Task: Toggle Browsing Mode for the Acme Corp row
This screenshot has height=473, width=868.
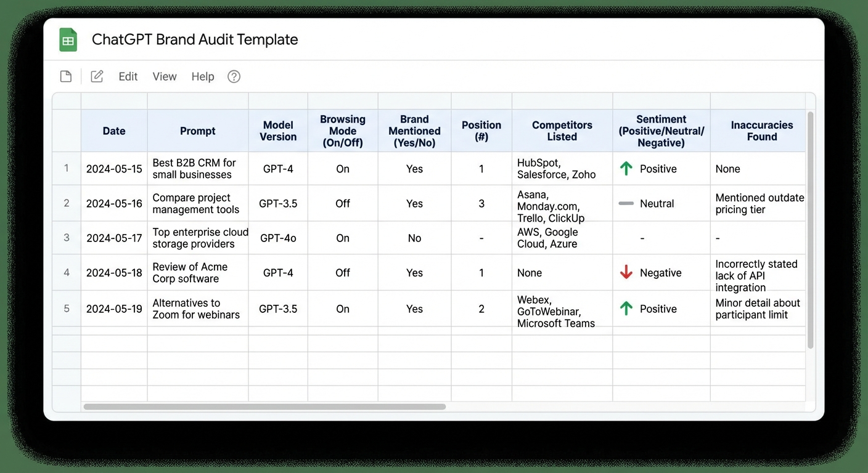Action: click(342, 272)
